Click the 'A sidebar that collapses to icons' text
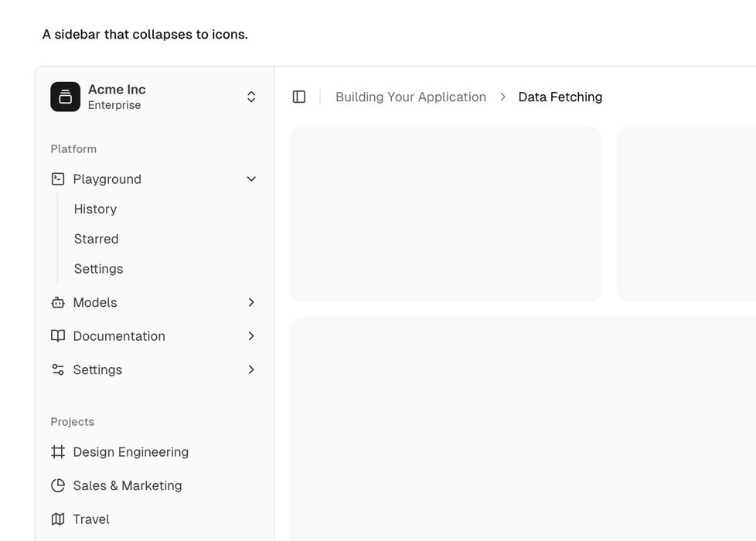The width and height of the screenshot is (756, 541). pos(145,34)
